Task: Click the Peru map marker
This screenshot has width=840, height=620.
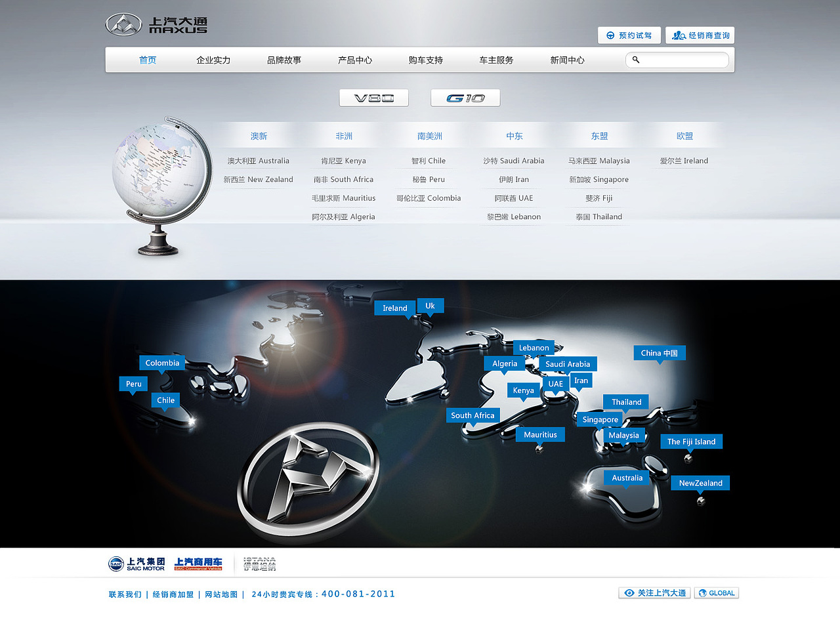Action: pyautogui.click(x=134, y=384)
